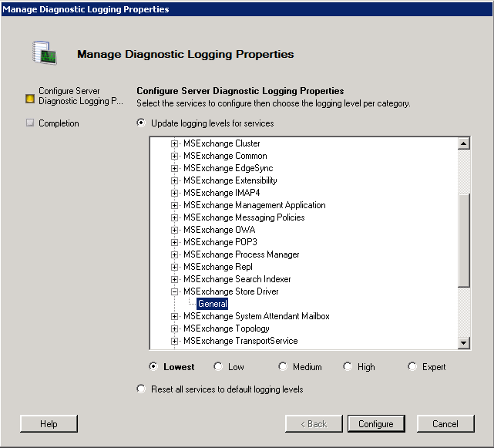
Task: Select the MSExchange Process Manager label
Action: 241,254
